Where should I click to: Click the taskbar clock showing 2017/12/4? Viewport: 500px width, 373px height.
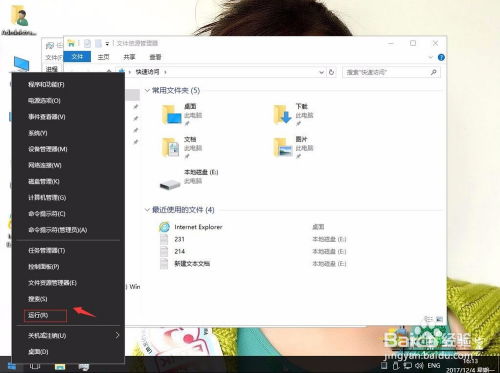point(470,366)
